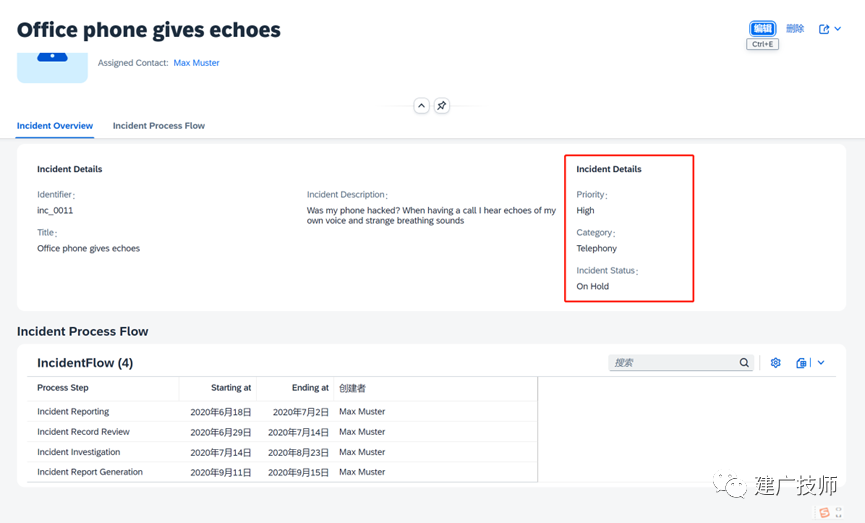
Task: Expand the table export dropdown arrow
Action: point(821,362)
